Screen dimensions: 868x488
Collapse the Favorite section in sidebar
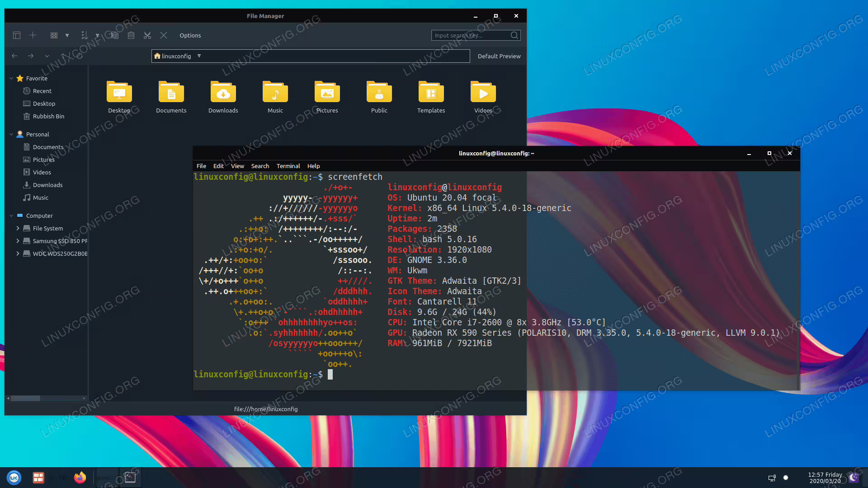11,78
